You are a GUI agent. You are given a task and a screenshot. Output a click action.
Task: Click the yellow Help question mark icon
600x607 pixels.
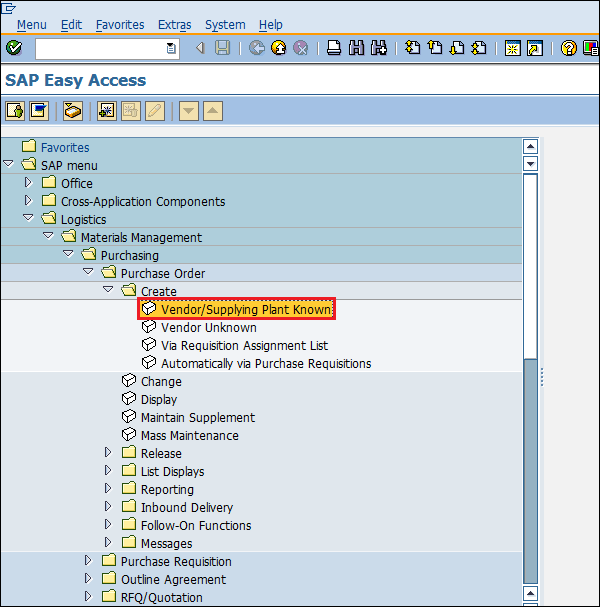pos(569,48)
